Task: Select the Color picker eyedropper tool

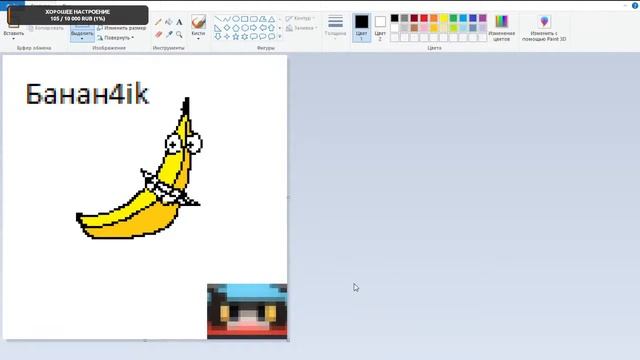Action: point(169,35)
